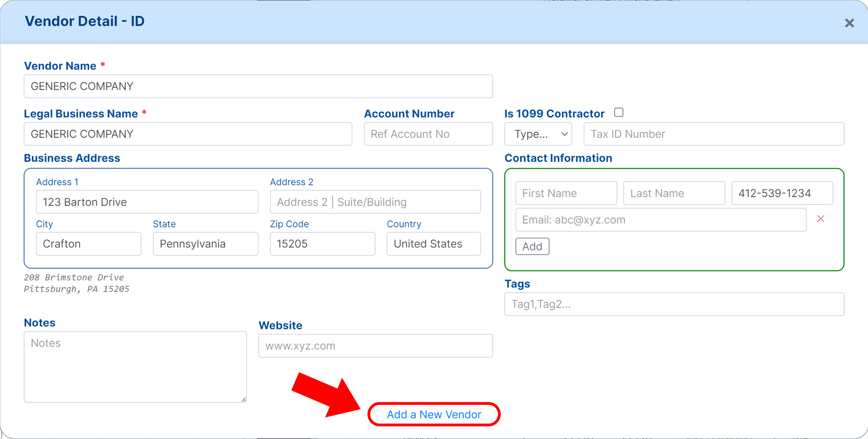Edit the Zip Code field 15205
868x439 pixels.
323,244
